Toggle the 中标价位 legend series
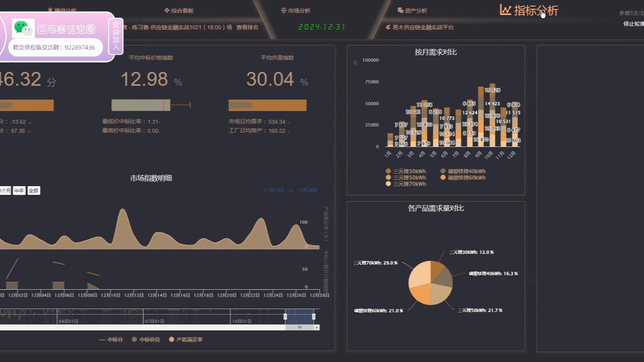Viewport: 644px width, 362px height. (146, 339)
